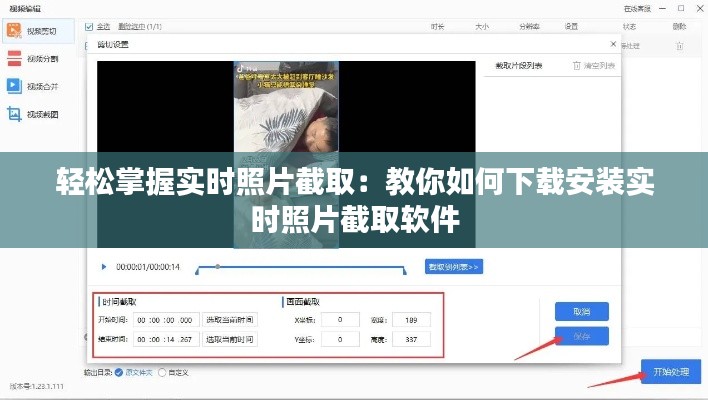The height and width of the screenshot is (400, 708).
Task: Click the 取消 cancel button
Action: [582, 312]
